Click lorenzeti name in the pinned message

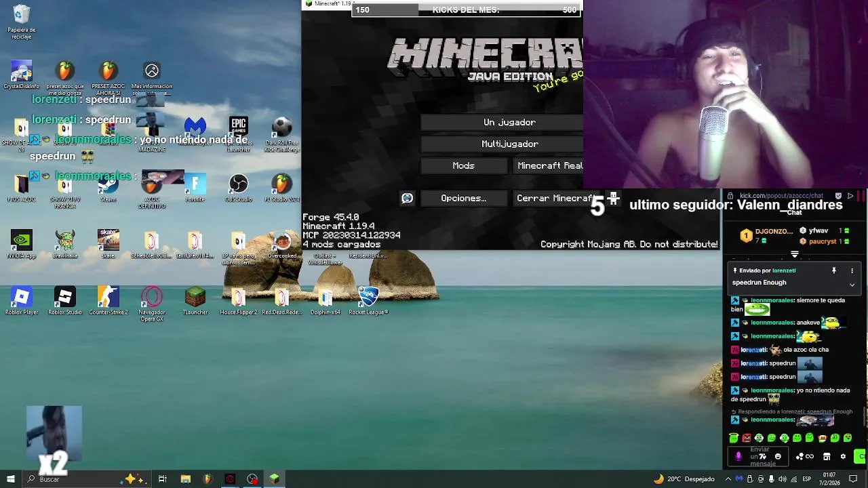click(784, 270)
